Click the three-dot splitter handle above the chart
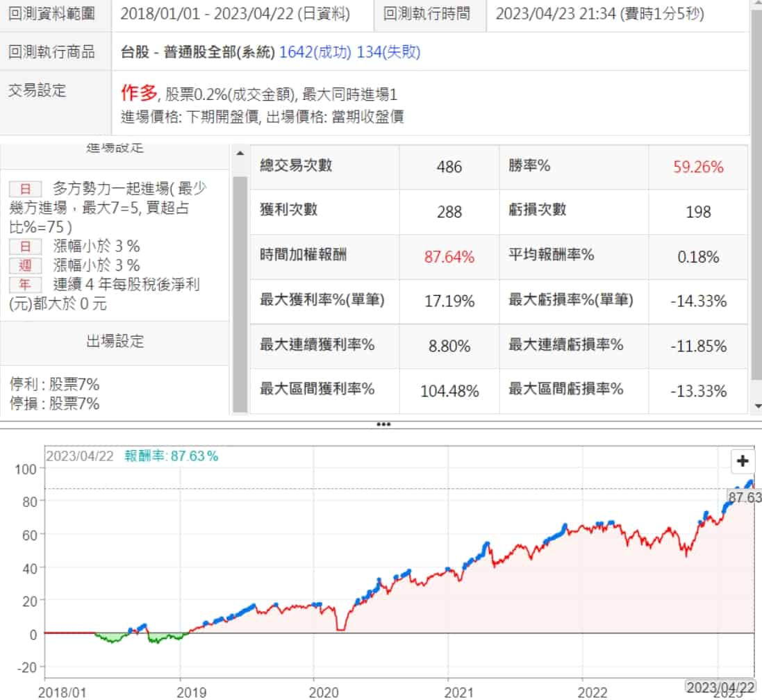The width and height of the screenshot is (762, 700). pos(383,424)
